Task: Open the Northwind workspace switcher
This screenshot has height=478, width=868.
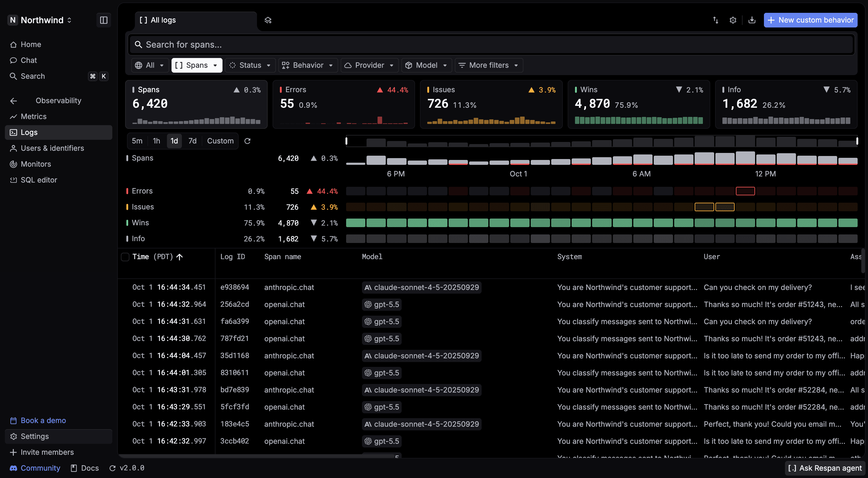Action: 40,20
